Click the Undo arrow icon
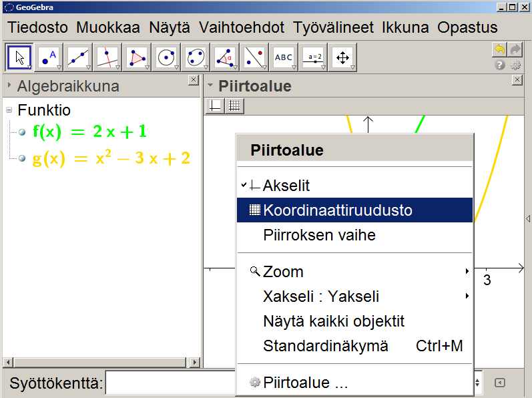 coord(499,49)
